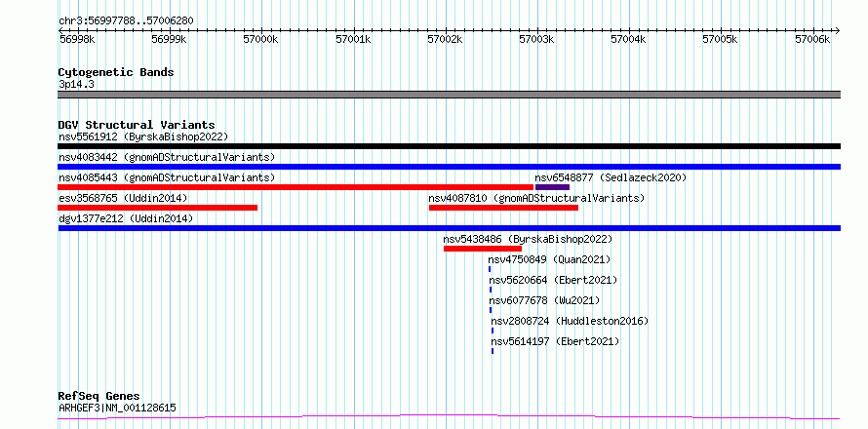Select the RefSeq Genes track title
868x429 pixels.
click(99, 397)
